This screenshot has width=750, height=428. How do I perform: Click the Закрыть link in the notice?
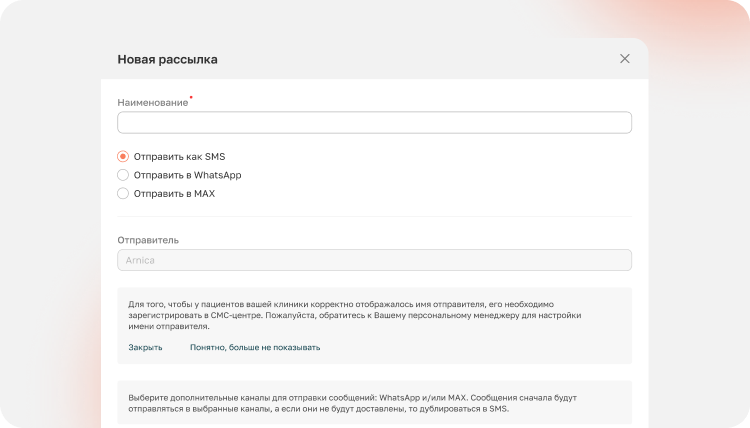point(145,348)
